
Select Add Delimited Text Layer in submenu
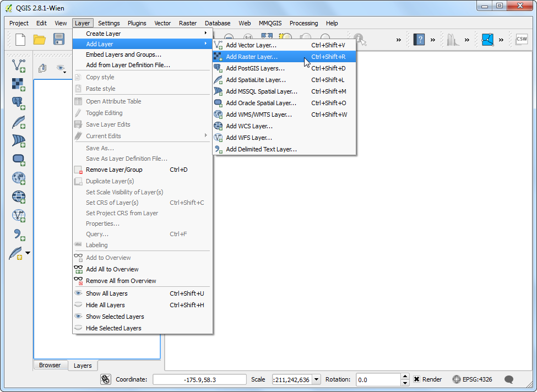pos(284,149)
